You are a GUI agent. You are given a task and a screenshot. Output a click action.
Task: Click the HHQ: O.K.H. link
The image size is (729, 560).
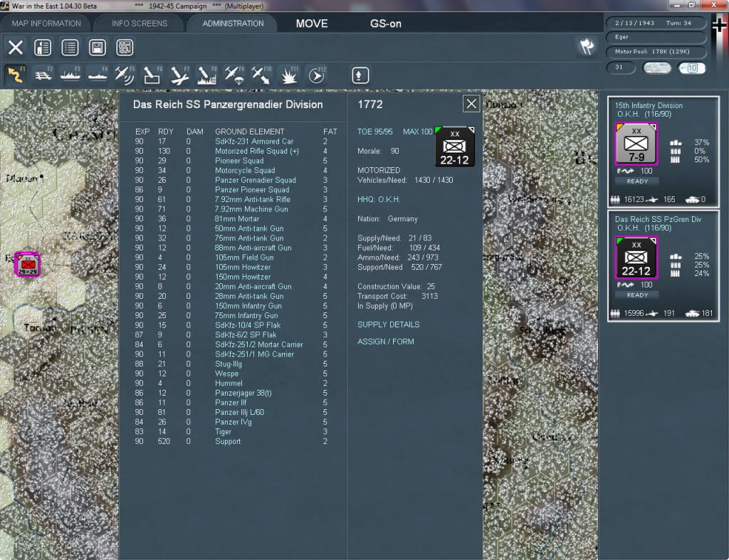point(379,199)
